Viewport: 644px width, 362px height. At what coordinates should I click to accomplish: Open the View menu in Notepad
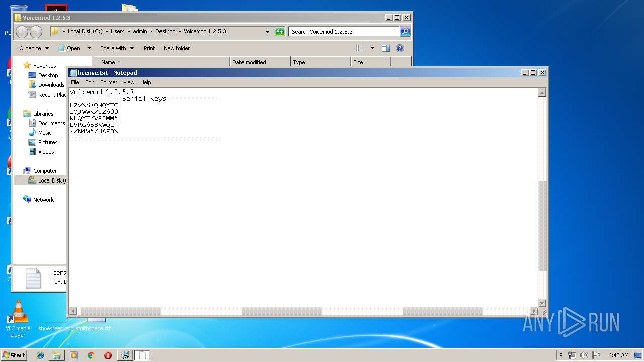[129, 82]
